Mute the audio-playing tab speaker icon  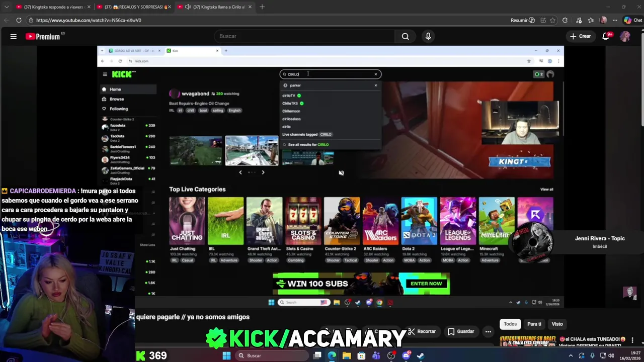coord(188,7)
